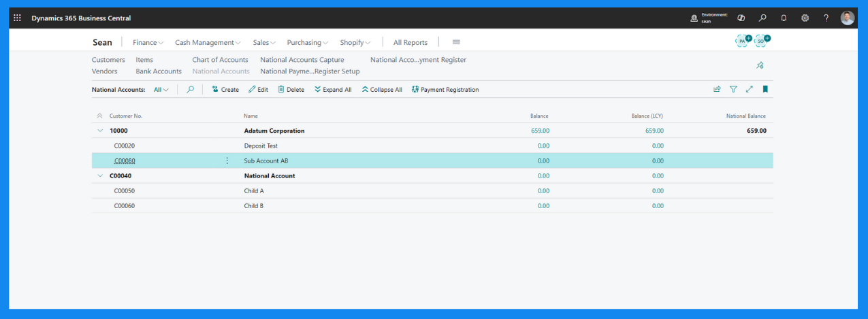Open the notifications bell

[x=784, y=18]
